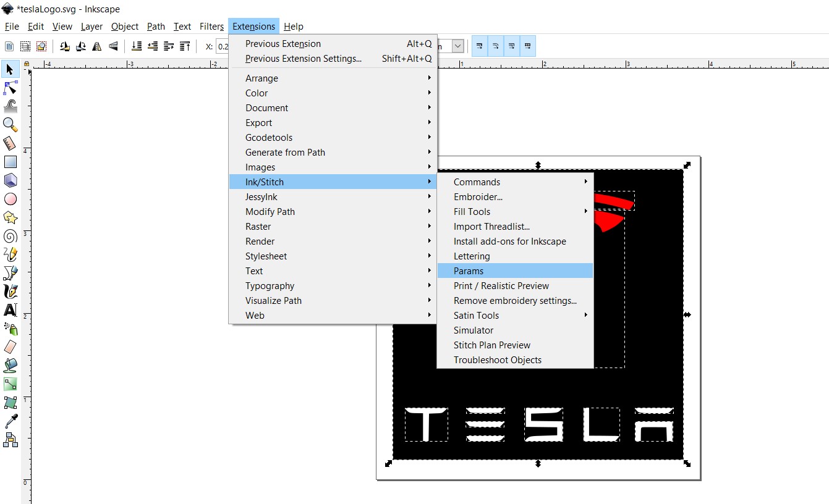Select the Star and polygon tool
Image resolution: width=829 pixels, height=504 pixels.
10,217
